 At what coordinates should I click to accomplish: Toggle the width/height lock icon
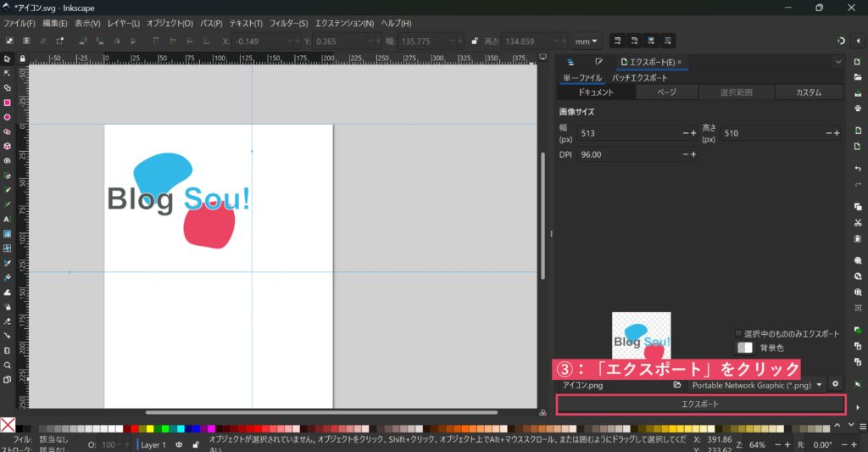474,41
